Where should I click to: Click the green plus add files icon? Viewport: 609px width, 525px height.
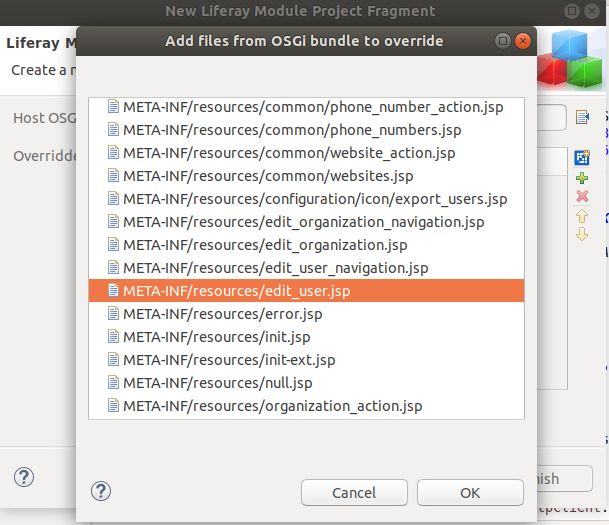(582, 178)
